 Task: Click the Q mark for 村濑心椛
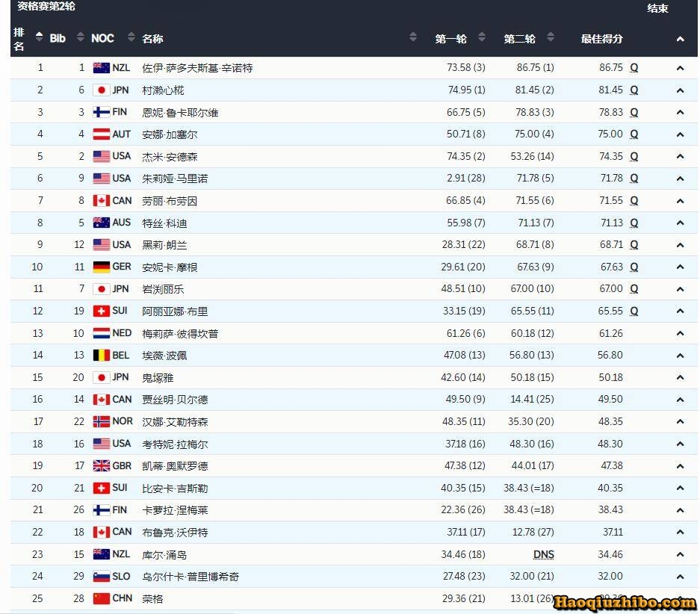click(634, 90)
